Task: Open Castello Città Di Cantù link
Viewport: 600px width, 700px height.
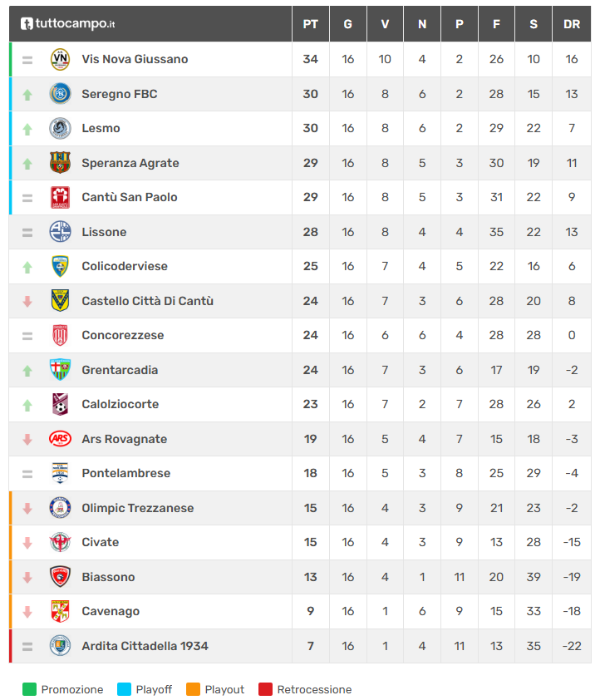Action: click(x=147, y=301)
